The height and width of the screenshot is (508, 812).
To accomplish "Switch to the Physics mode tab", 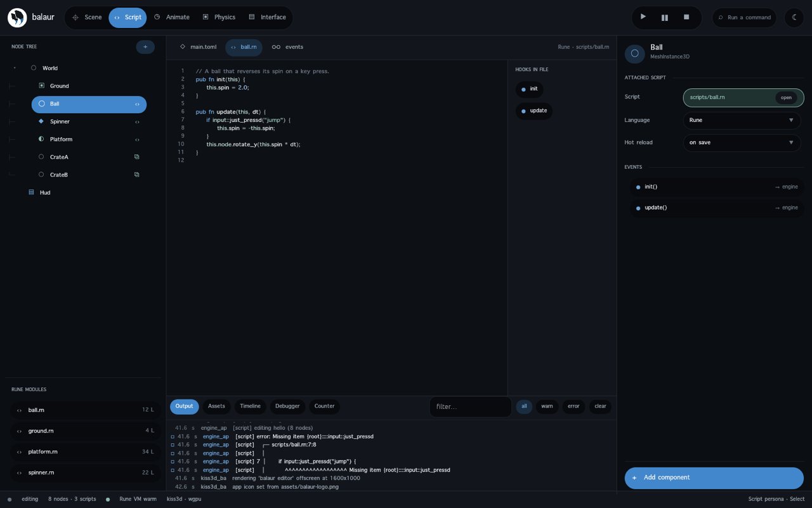I will click(218, 18).
